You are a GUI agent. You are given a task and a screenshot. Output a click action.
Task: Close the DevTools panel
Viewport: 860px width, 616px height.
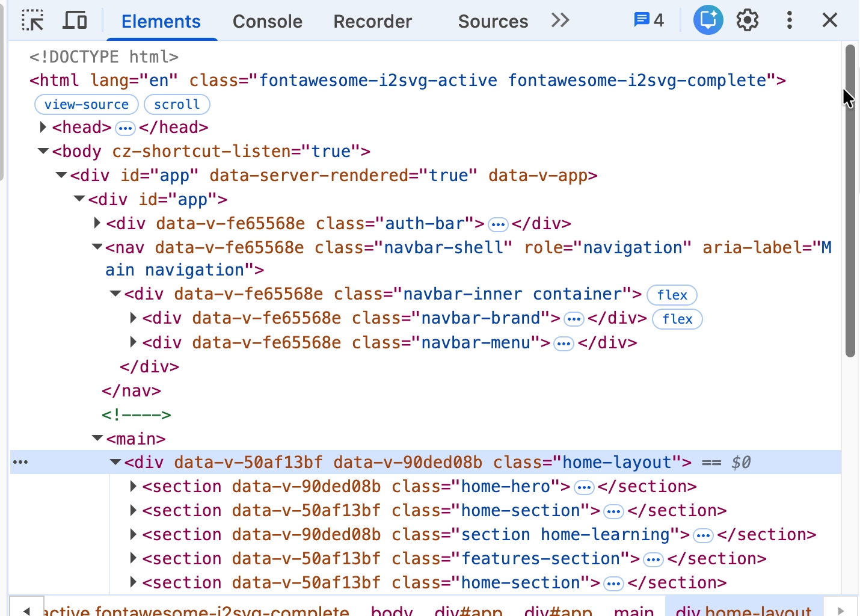tap(830, 20)
